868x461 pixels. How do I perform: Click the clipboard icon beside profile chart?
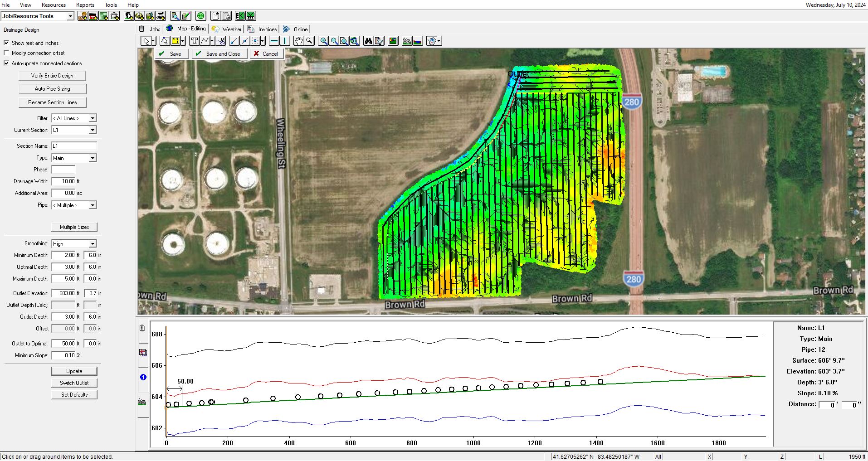click(x=142, y=328)
